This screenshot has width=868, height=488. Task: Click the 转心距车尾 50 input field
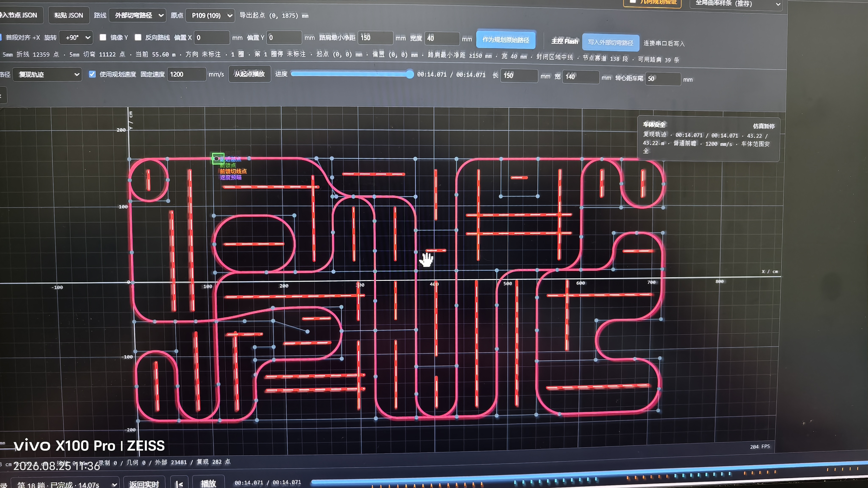click(x=663, y=79)
